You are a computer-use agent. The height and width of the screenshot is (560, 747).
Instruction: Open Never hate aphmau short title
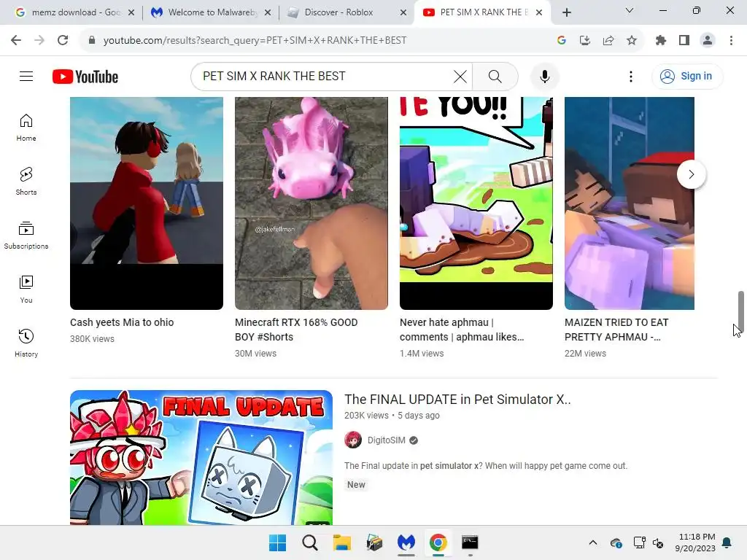pyautogui.click(x=462, y=330)
